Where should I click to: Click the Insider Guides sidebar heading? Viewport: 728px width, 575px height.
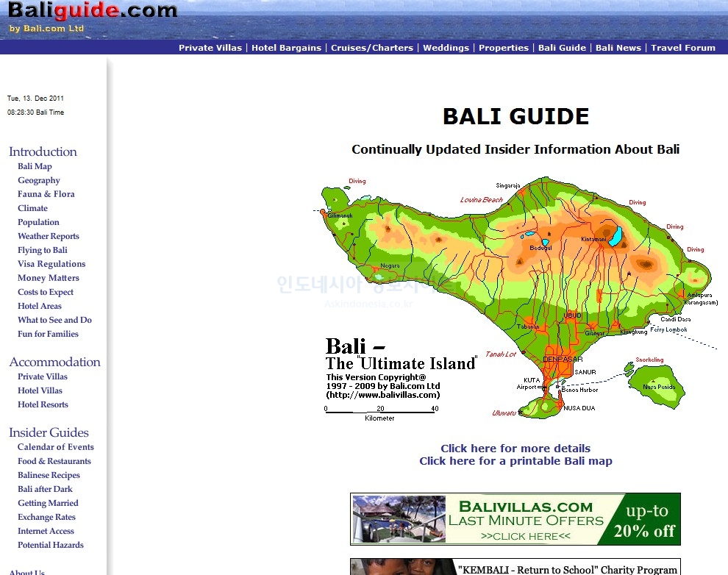(x=49, y=432)
